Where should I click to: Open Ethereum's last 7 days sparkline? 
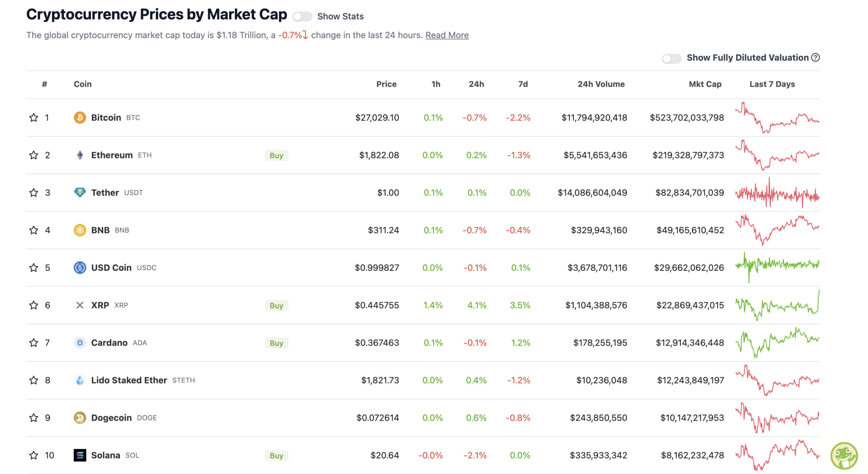click(777, 155)
